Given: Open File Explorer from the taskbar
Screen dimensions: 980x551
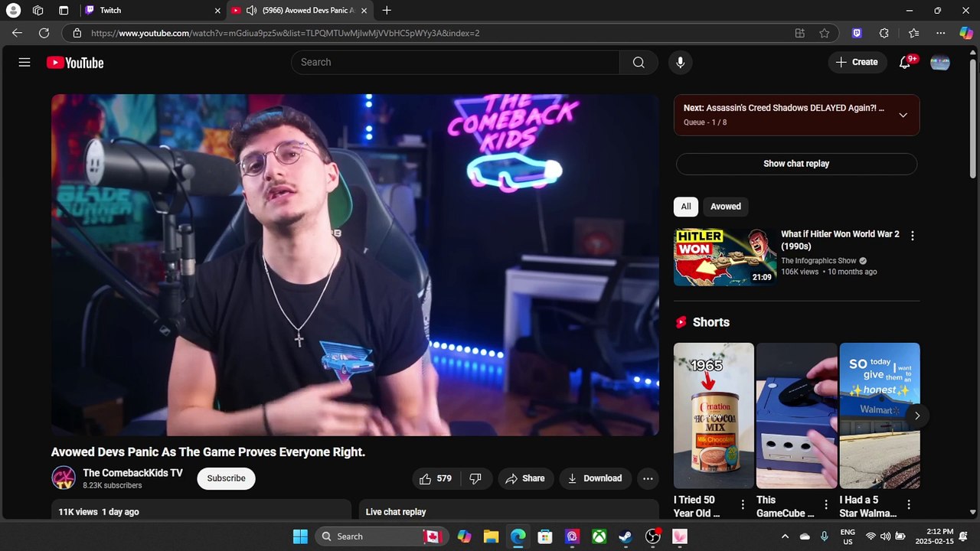Looking at the screenshot, I should point(491,536).
